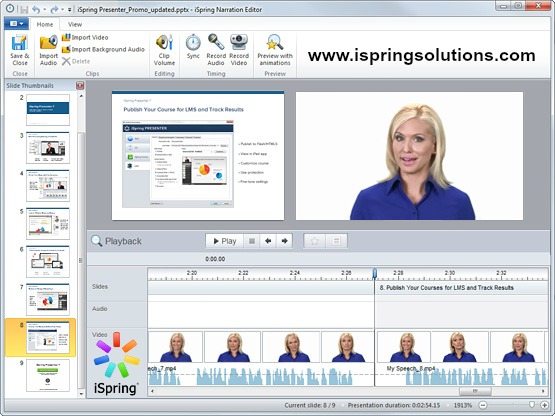Click the Undo arrow in title bar

point(36,10)
